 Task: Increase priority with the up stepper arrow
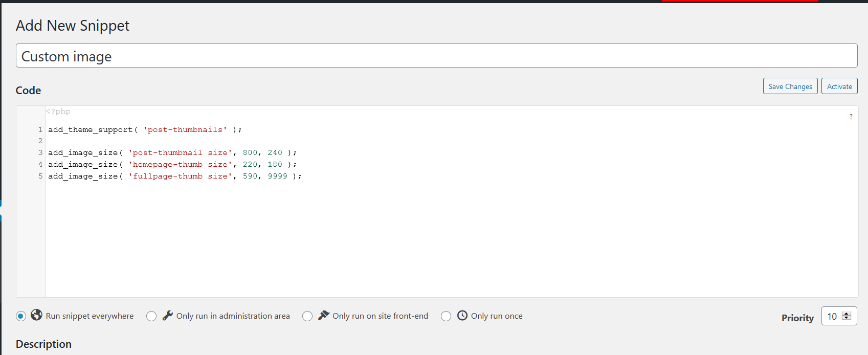tap(847, 314)
